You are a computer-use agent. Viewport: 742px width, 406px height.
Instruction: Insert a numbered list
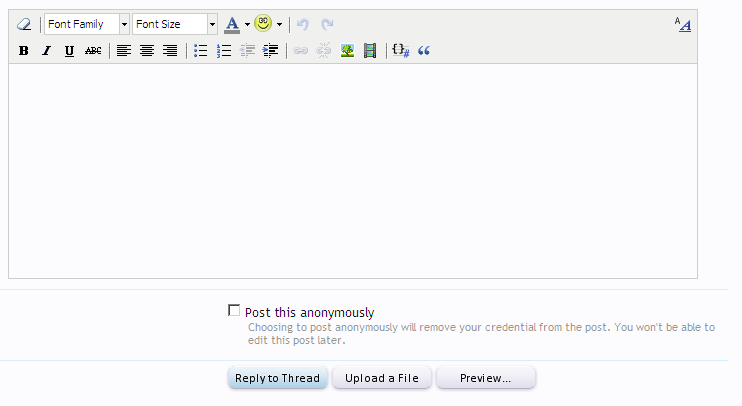coord(224,51)
